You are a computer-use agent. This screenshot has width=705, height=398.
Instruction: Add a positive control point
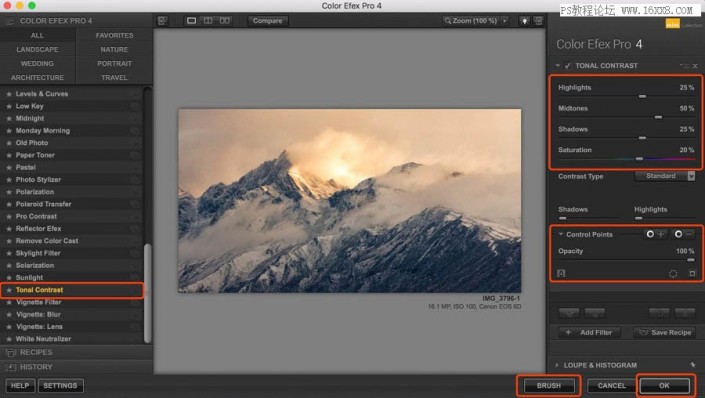[655, 234]
